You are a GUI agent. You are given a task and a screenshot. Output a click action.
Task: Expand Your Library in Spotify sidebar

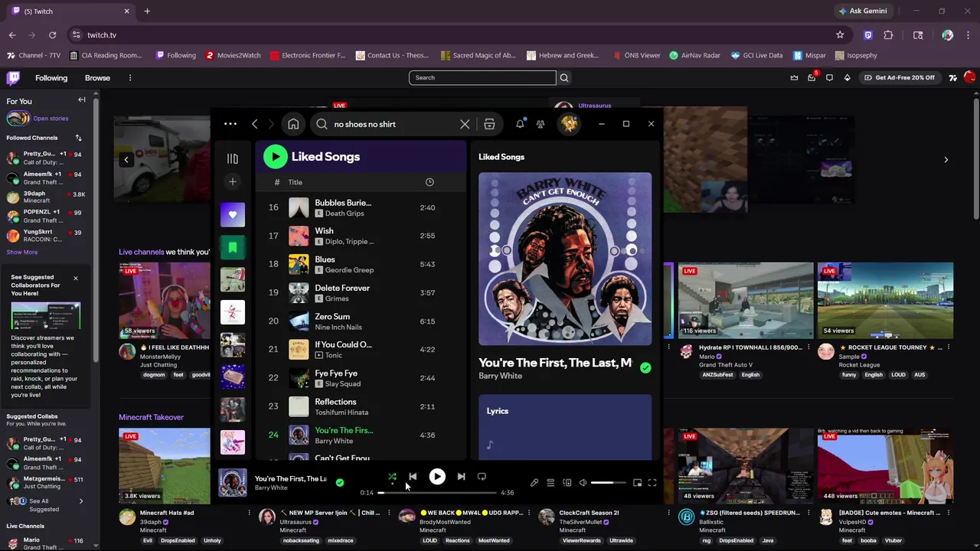pyautogui.click(x=233, y=158)
